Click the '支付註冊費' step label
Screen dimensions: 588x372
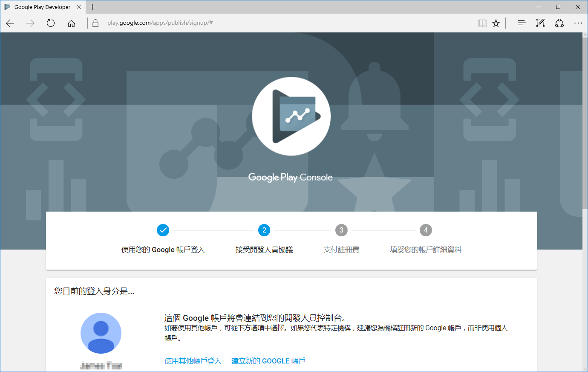341,250
